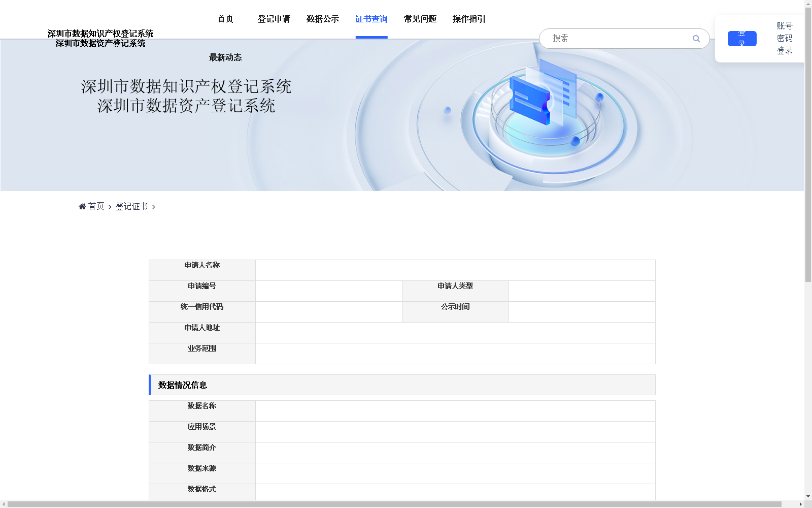Click the 数据来源 label cell
The width and height of the screenshot is (812, 508).
(x=202, y=473)
